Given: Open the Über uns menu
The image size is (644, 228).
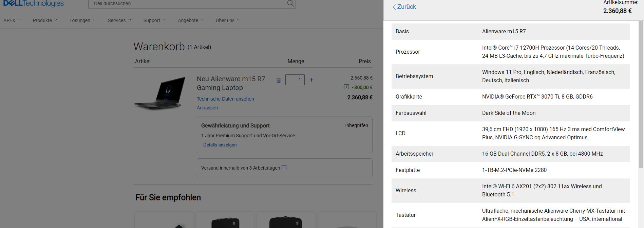Looking at the screenshot, I should (228, 20).
